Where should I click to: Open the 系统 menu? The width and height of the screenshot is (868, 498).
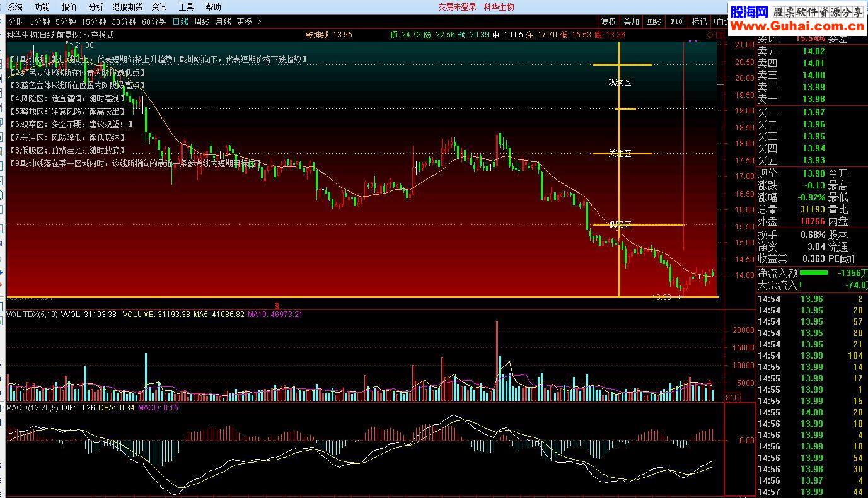click(x=14, y=7)
